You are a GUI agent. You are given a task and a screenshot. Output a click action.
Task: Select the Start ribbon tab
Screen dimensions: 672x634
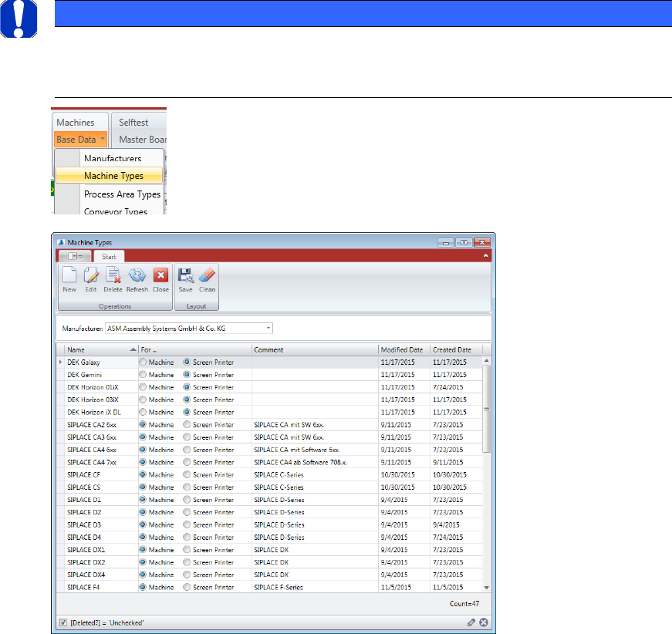(109, 257)
